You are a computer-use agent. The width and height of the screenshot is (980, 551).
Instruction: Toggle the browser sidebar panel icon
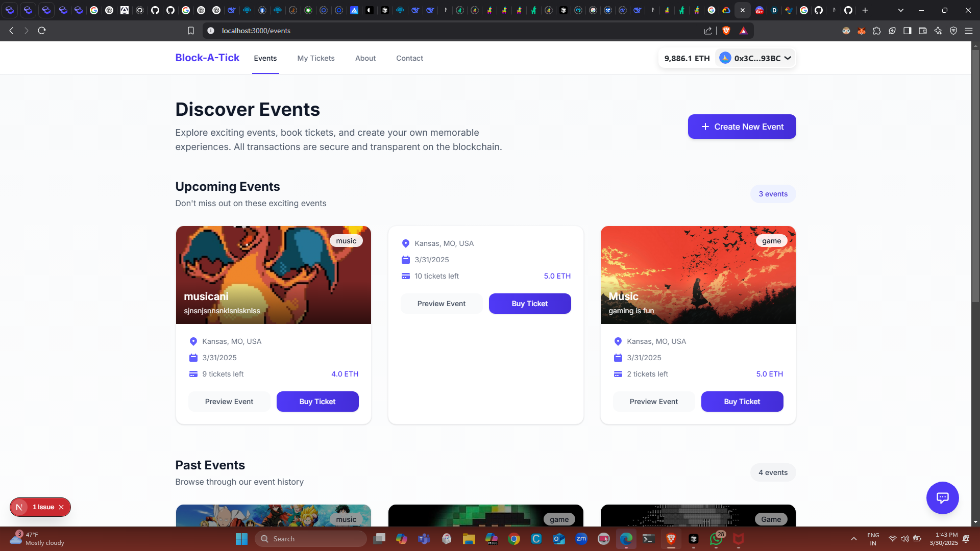[907, 31]
